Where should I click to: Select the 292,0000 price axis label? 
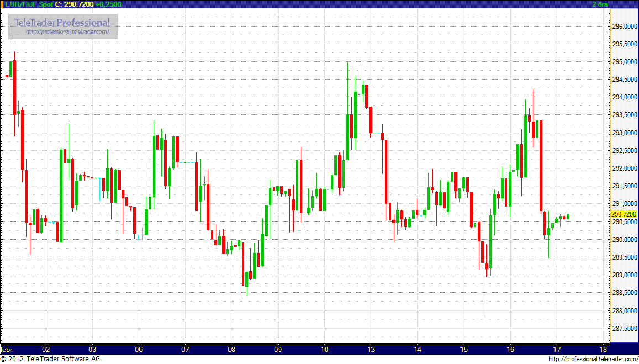[x=624, y=168]
